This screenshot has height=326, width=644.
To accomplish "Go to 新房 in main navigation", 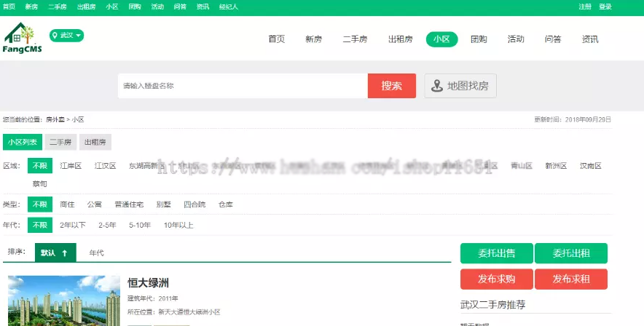I will (313, 39).
